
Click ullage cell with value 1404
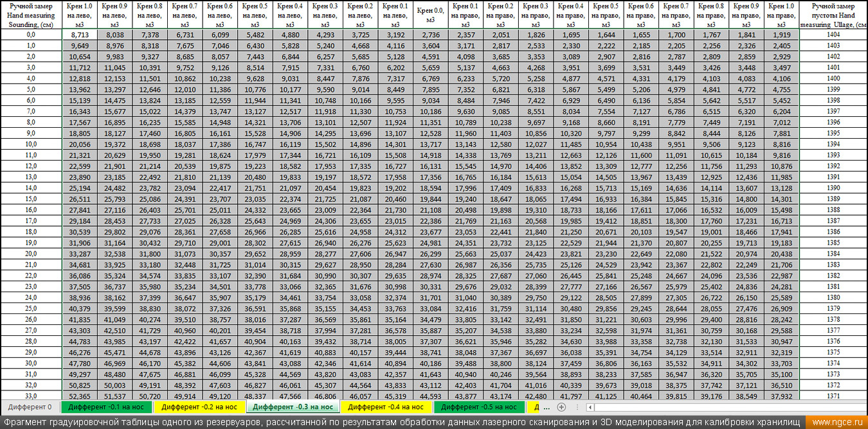(x=833, y=35)
